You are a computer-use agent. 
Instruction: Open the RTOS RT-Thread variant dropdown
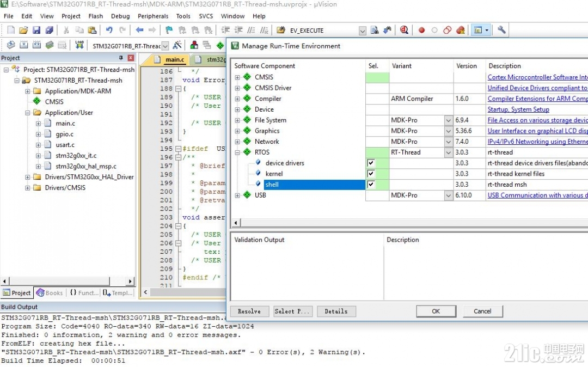[449, 152]
